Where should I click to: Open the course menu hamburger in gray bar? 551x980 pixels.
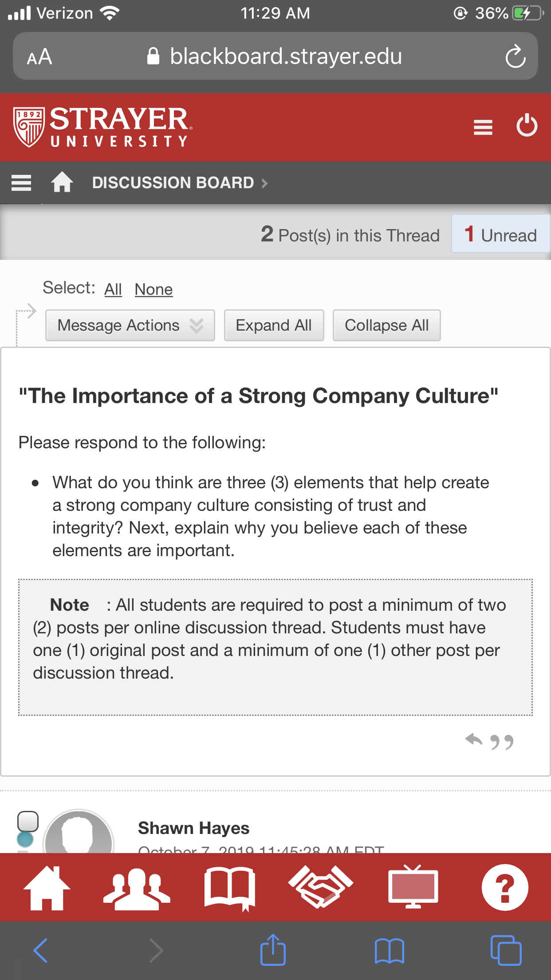(21, 182)
